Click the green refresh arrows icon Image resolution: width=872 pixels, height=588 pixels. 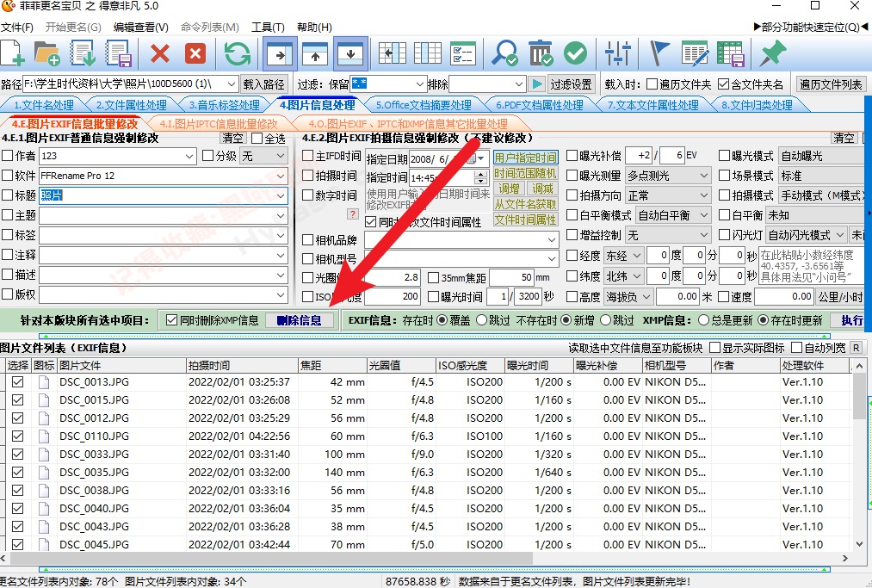point(238,54)
